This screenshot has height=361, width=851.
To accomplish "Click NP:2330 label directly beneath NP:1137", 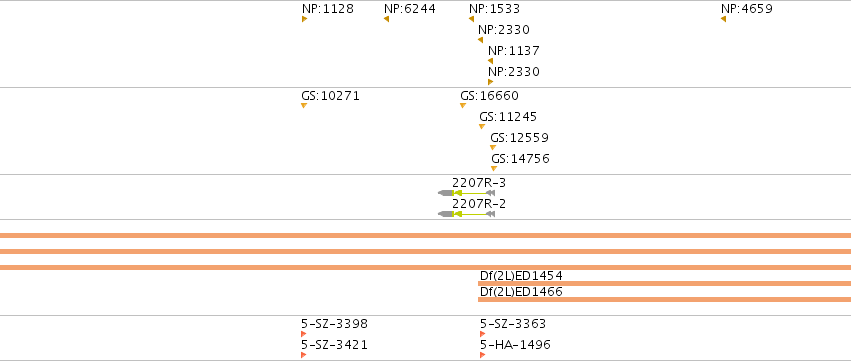I will click(513, 72).
